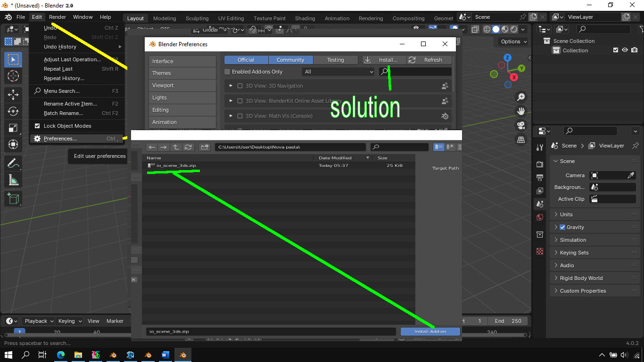Toggle the Testing add-ons filter
The width and height of the screenshot is (644, 362).
coord(335,60)
